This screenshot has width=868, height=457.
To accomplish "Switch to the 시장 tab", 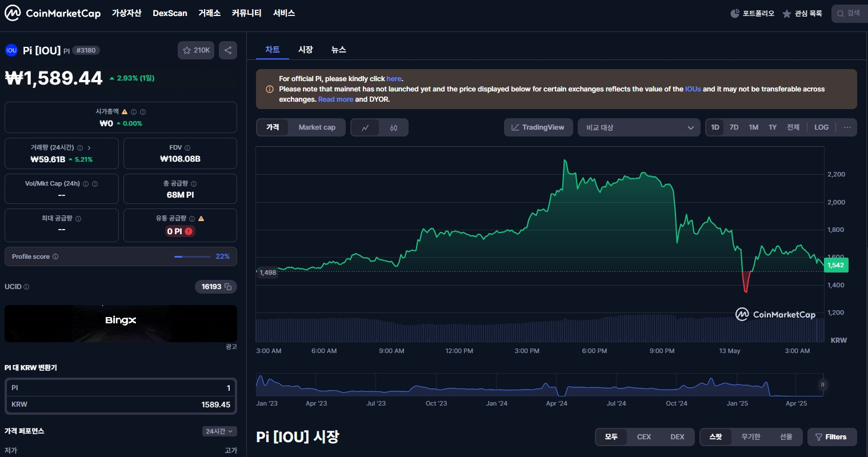I will click(306, 50).
